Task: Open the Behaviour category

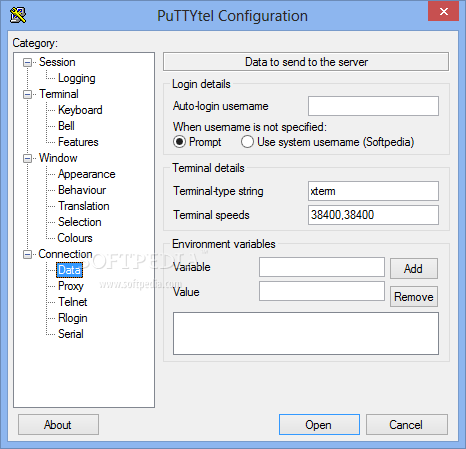Action: [x=82, y=190]
